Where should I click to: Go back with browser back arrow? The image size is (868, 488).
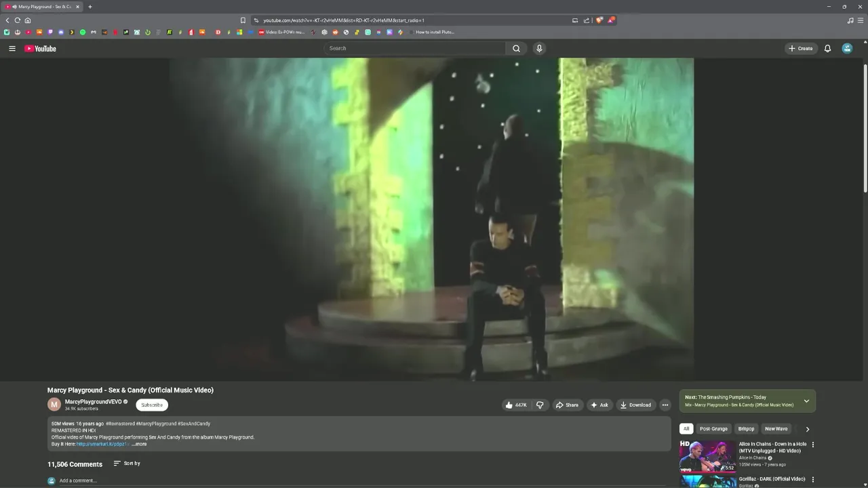(x=7, y=20)
